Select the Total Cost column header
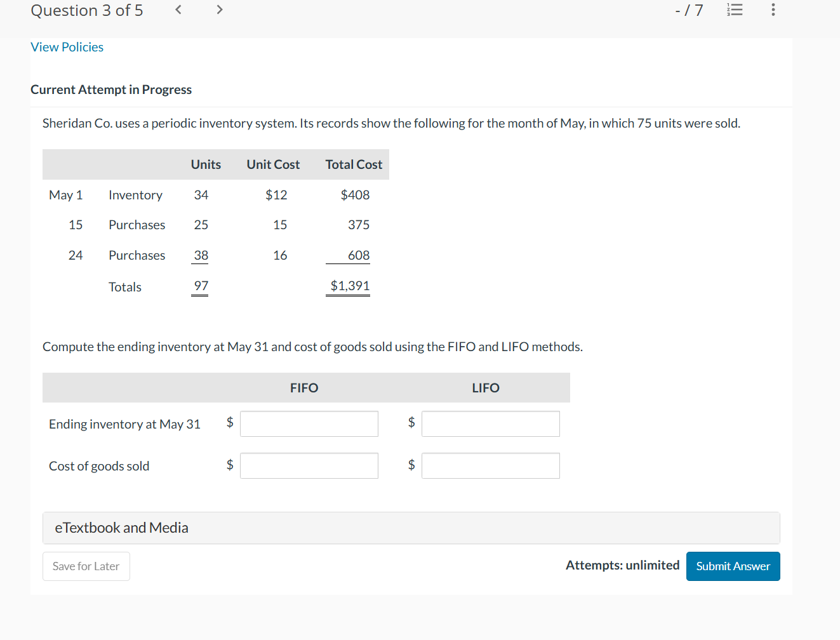 (x=354, y=164)
